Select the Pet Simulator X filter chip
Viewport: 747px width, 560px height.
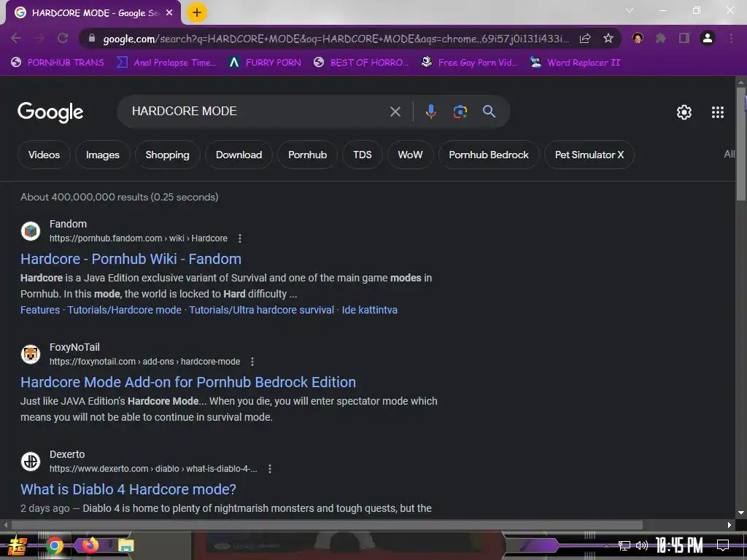pos(589,155)
